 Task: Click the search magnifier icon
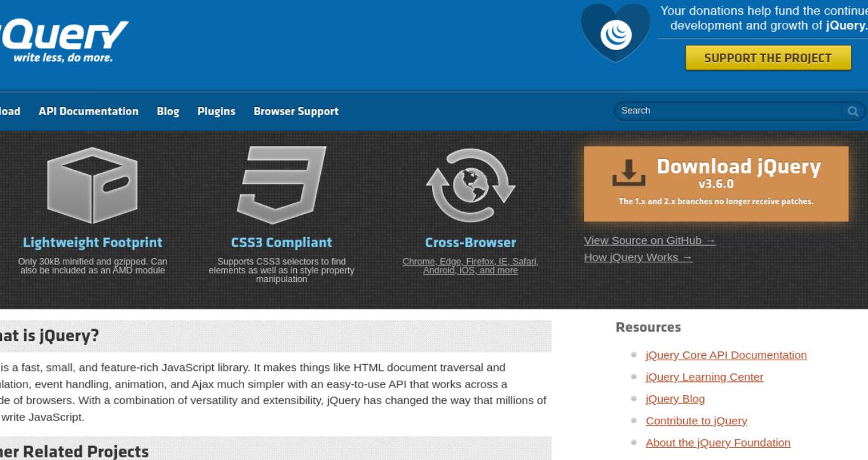click(853, 111)
